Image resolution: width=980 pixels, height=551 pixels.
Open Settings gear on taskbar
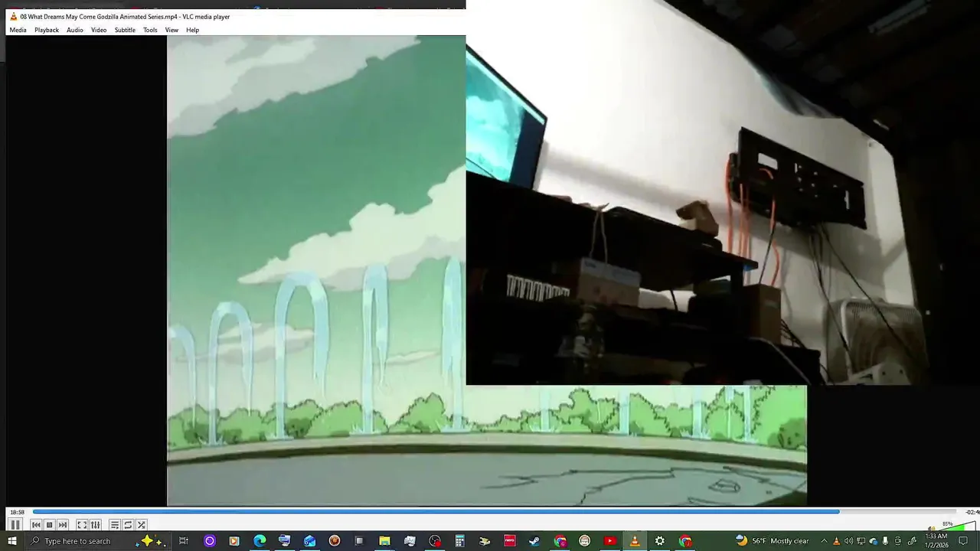pos(659,541)
